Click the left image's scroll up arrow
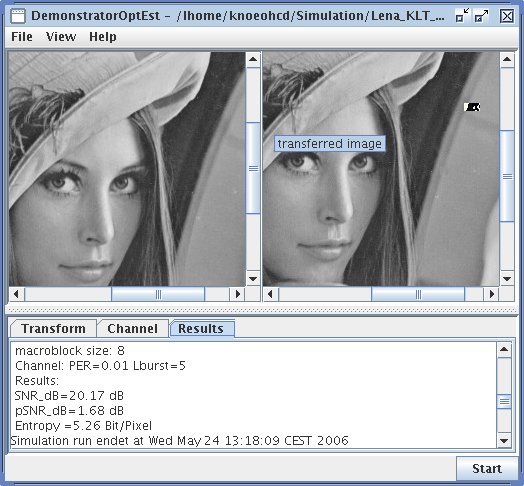Viewport: 524px width, 486px height. point(253,59)
